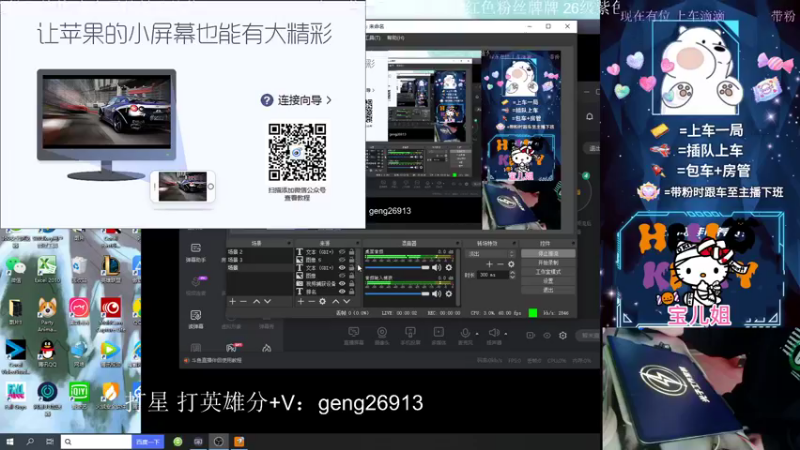Adjust the mic/Aux volume slider
This screenshot has width=800, height=450.
pyautogui.click(x=397, y=293)
